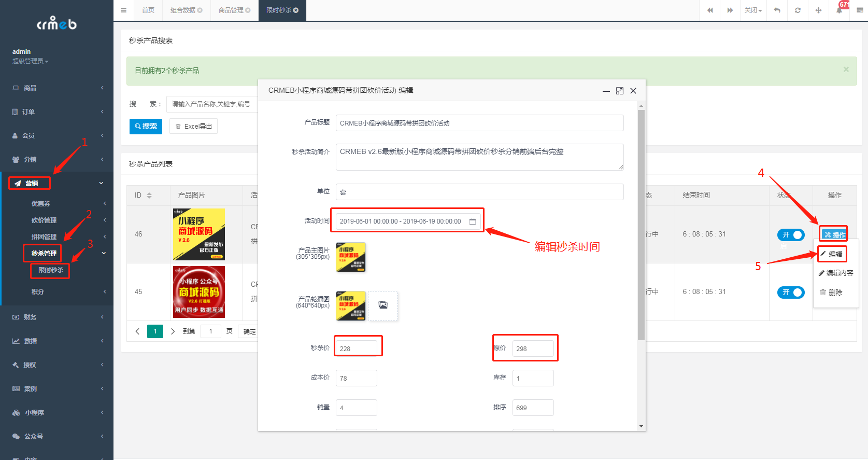Minimize the edit dialog
Viewport: 868px width, 460px height.
pos(606,91)
